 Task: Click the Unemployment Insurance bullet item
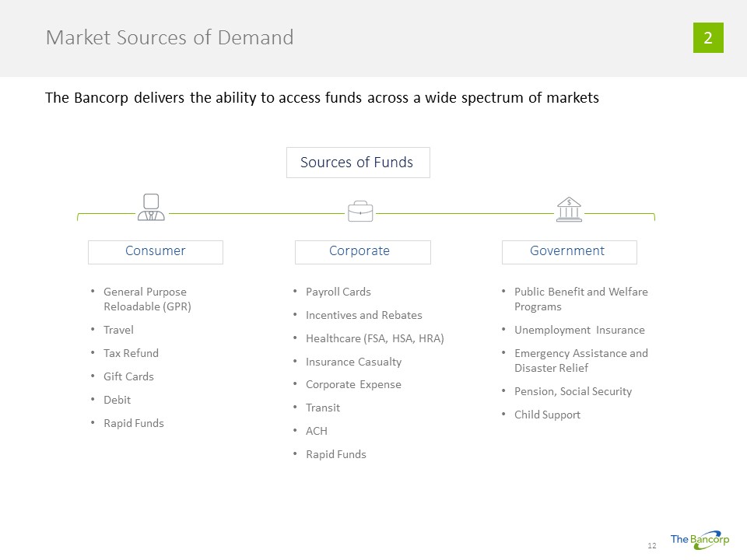click(x=579, y=330)
